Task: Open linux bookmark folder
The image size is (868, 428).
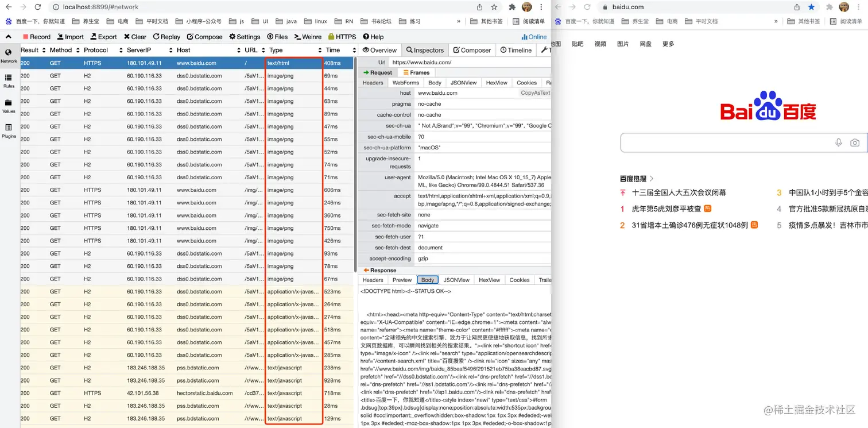Action: 316,21
